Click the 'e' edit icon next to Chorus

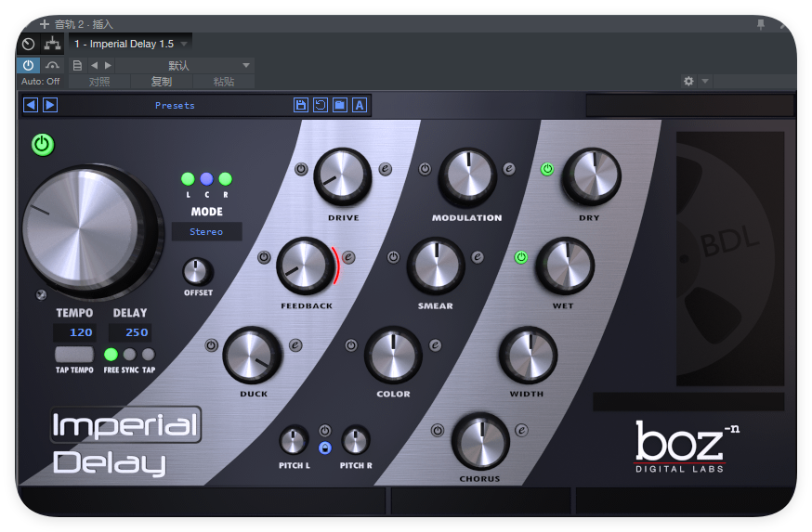(x=521, y=431)
